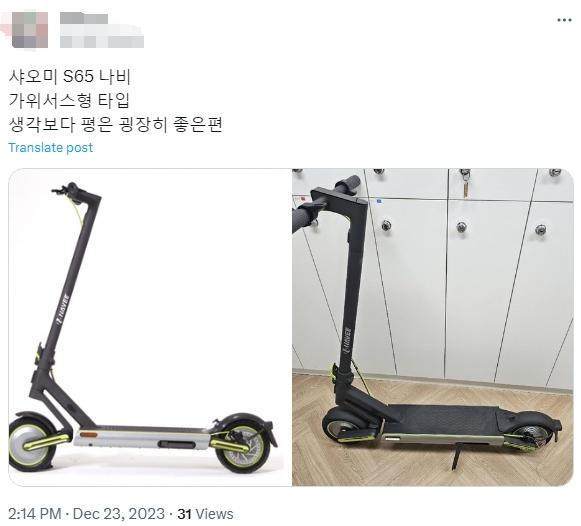Click the 2:14 PM timestamp
This screenshot has width=581, height=526.
point(34,514)
